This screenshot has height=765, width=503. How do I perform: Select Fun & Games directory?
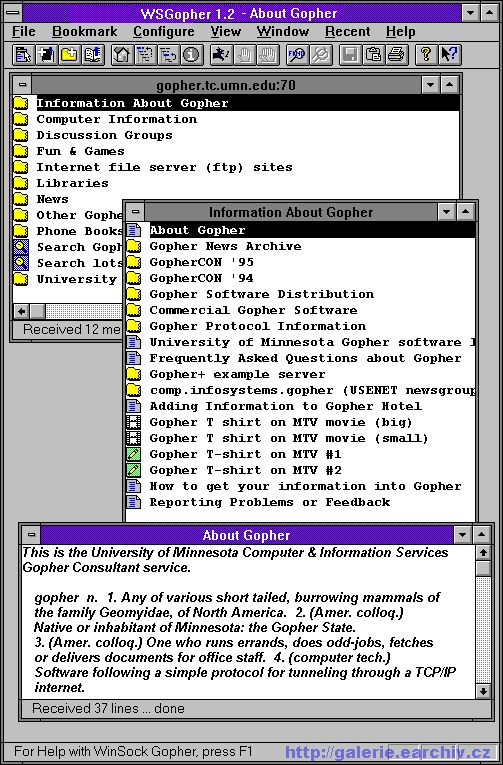coord(80,151)
